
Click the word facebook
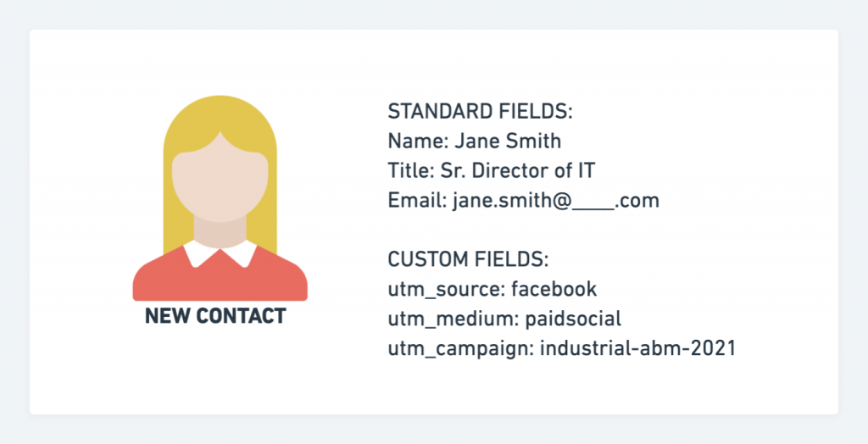(x=554, y=289)
